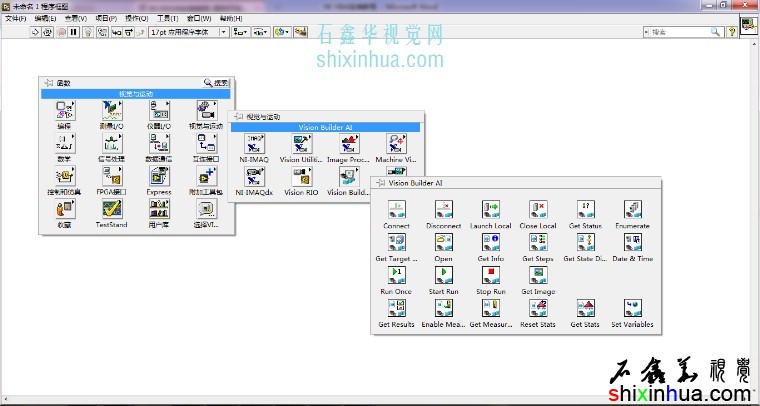
Task: Select the Stop Run VI
Action: click(491, 275)
